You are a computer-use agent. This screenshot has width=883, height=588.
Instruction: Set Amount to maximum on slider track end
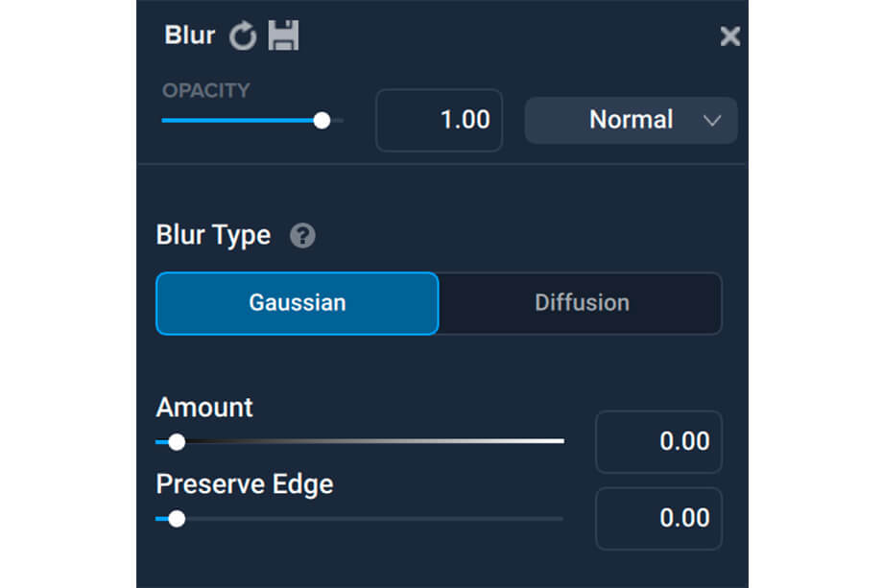(x=562, y=441)
